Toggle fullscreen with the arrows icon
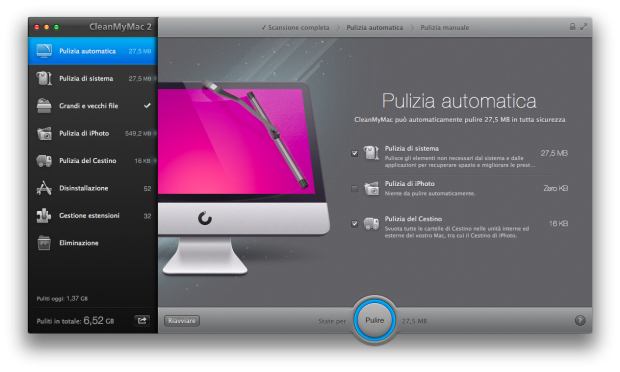Image resolution: width=620 pixels, height=372 pixels. coord(584,26)
